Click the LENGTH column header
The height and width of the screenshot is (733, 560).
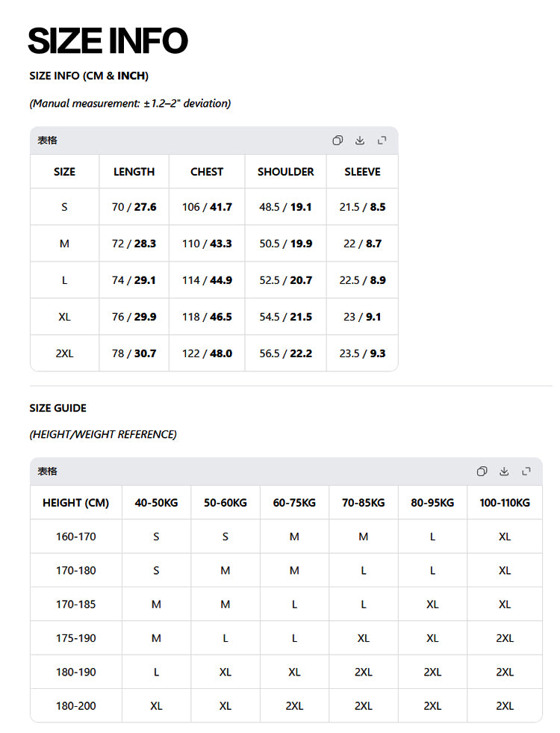(134, 172)
